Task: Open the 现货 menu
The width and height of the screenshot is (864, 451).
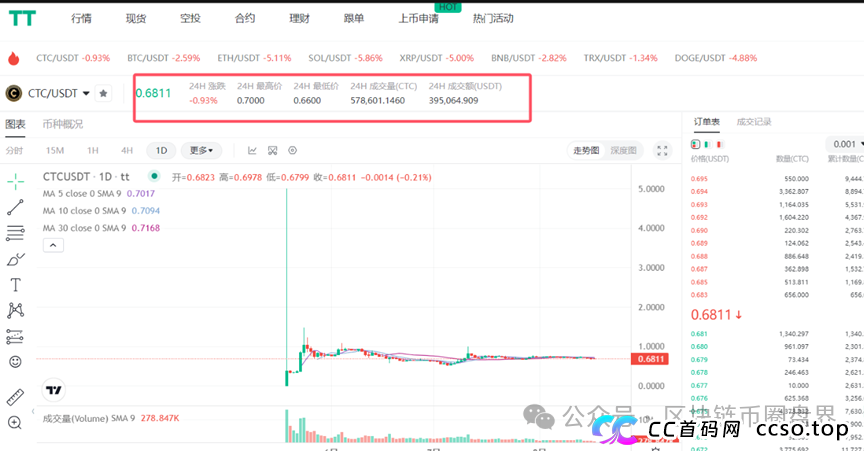Action: (136, 19)
